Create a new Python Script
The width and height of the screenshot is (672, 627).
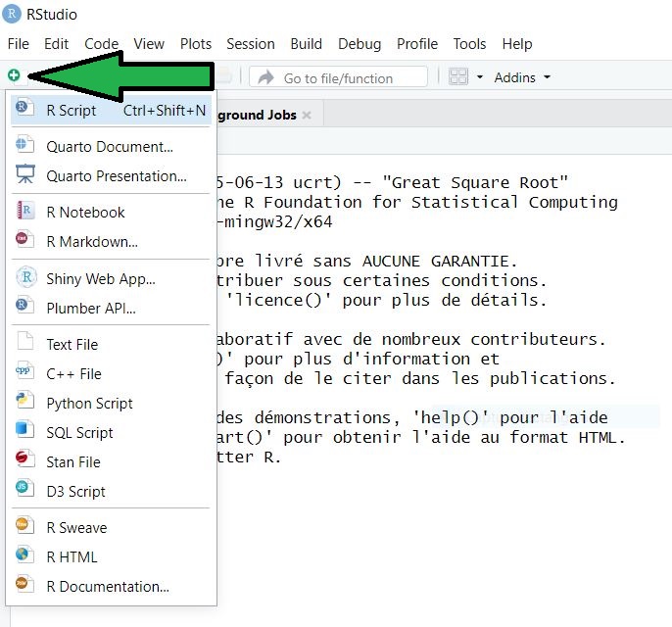[111, 404]
